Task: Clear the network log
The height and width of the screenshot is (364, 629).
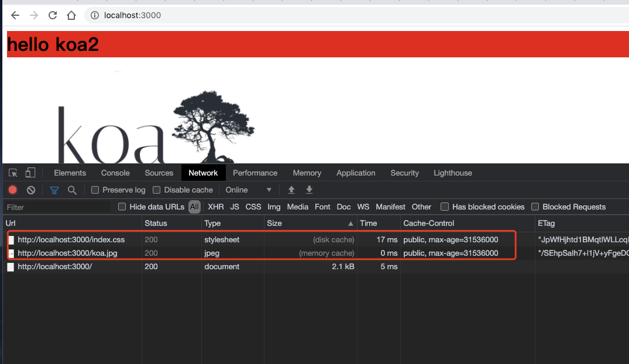Action: point(31,190)
